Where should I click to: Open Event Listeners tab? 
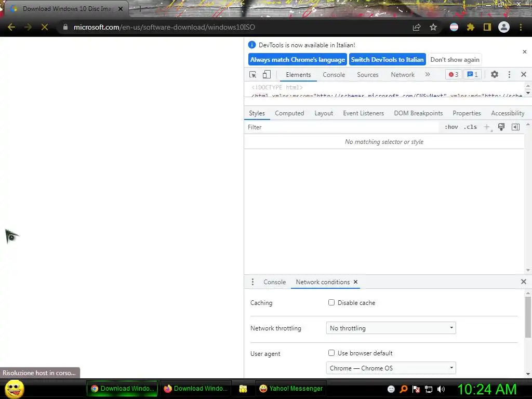pyautogui.click(x=363, y=113)
